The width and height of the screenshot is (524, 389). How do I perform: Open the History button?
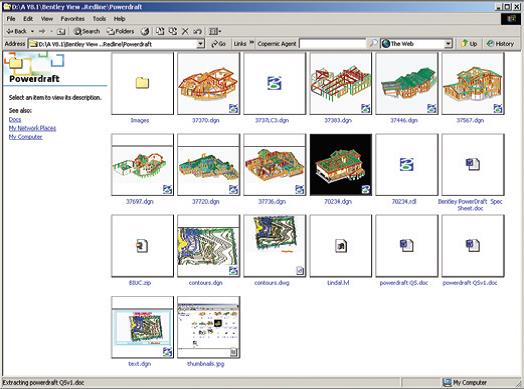pos(500,43)
